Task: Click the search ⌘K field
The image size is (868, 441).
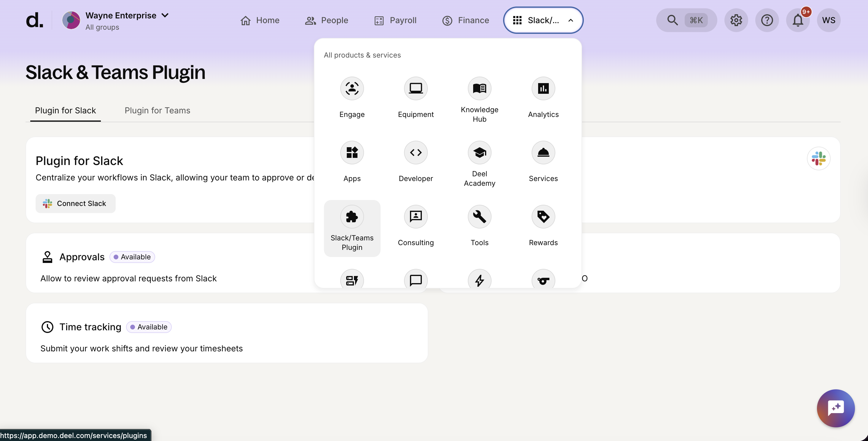Action: (x=686, y=20)
